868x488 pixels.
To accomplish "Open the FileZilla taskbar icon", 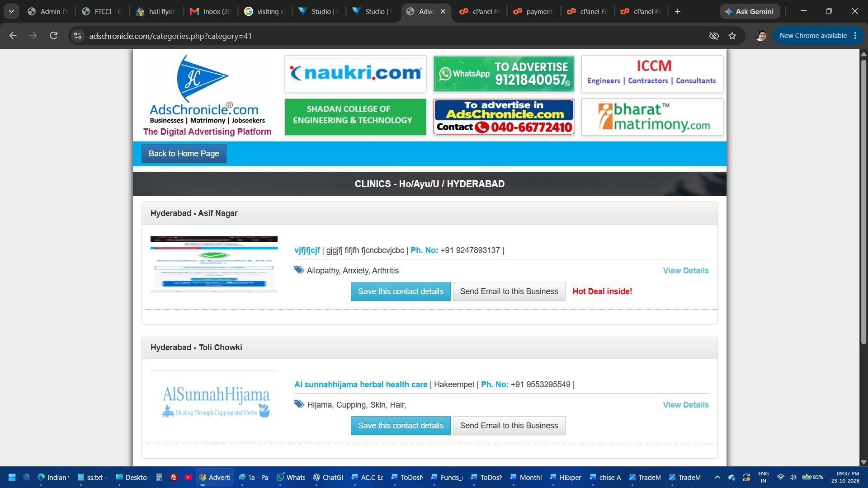I will pos(174,477).
